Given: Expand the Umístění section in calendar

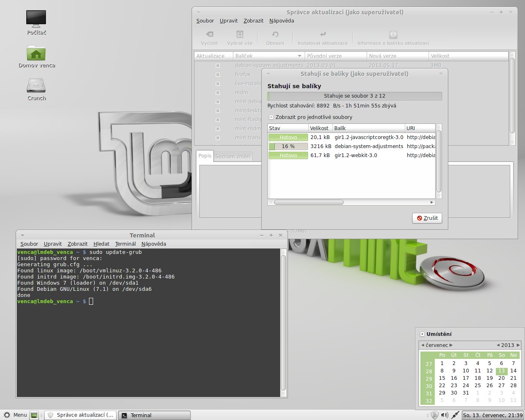Looking at the screenshot, I should tap(422, 334).
